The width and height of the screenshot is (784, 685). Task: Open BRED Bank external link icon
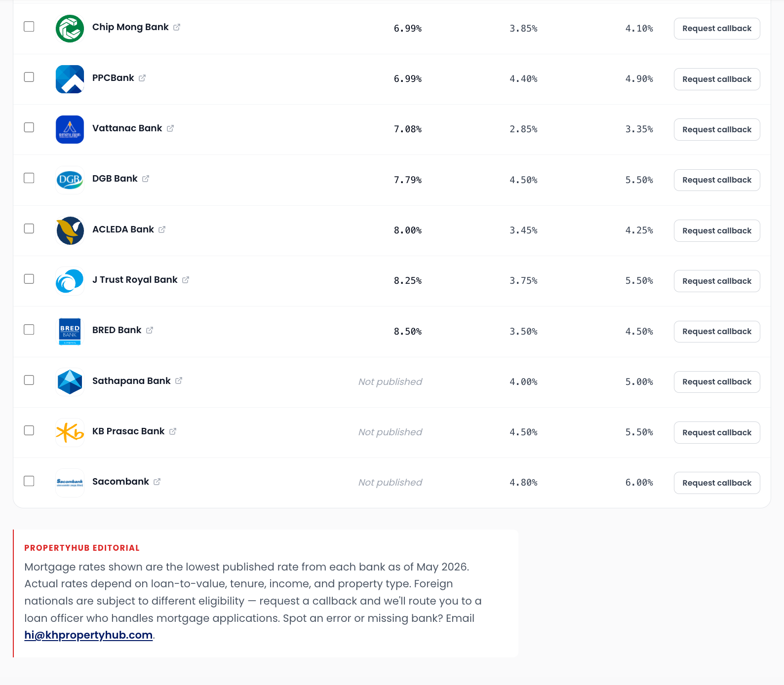[150, 330]
